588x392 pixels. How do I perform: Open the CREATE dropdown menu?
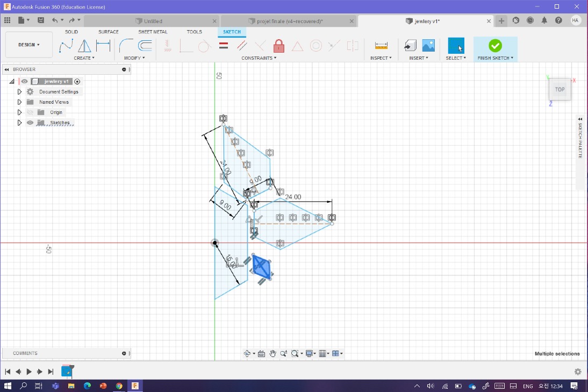click(x=84, y=58)
